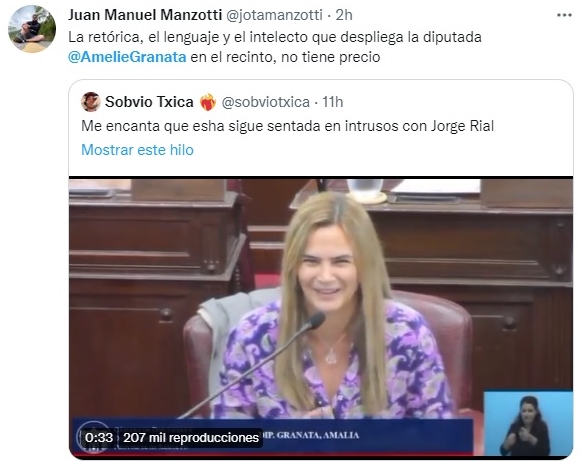Click the 0:33 video duration badge
The width and height of the screenshot is (582, 462).
pyautogui.click(x=99, y=438)
